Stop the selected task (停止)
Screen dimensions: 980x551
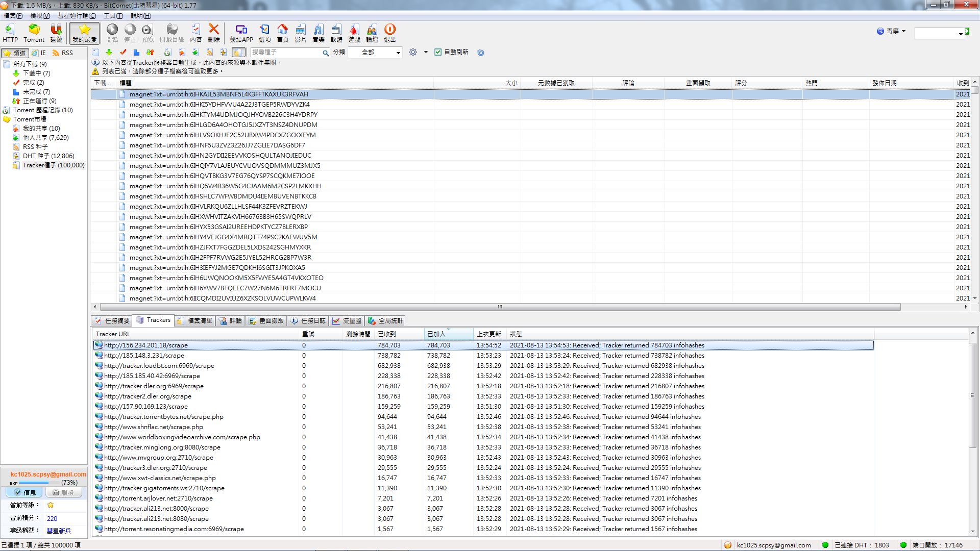(x=130, y=33)
